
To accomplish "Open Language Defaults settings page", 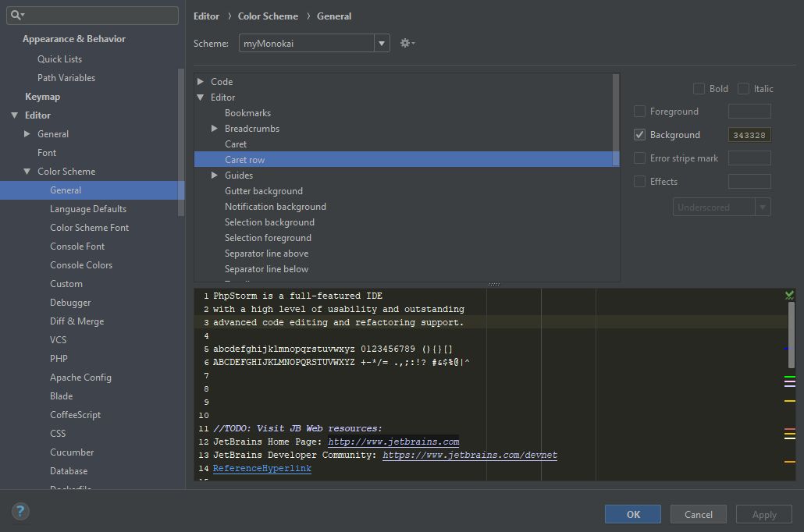I will tap(88, 209).
